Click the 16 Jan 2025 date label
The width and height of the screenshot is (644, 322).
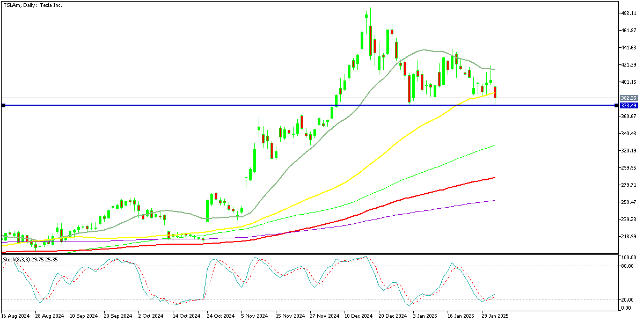click(x=461, y=316)
